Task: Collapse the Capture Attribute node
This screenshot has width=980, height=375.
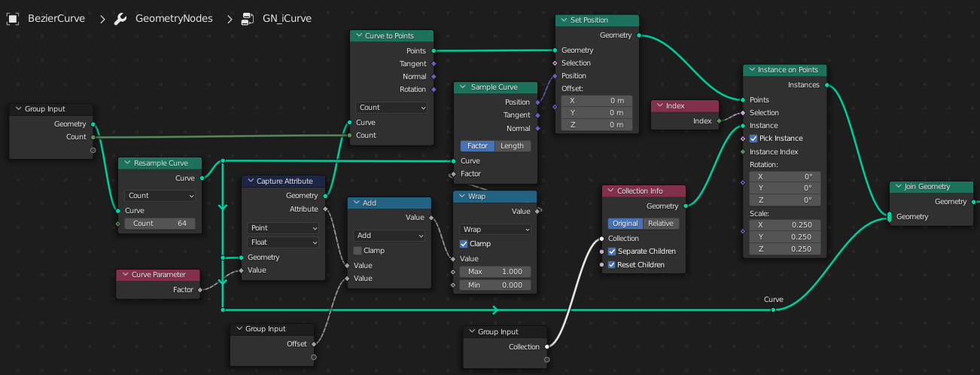Action: click(249, 181)
